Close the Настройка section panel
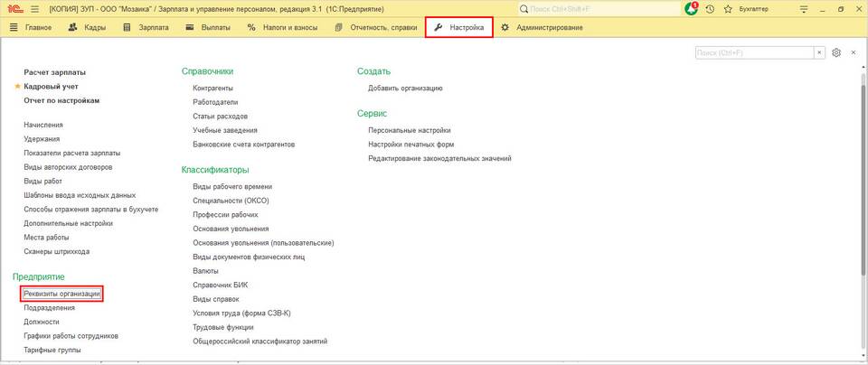This screenshot has width=868, height=365. tap(854, 52)
